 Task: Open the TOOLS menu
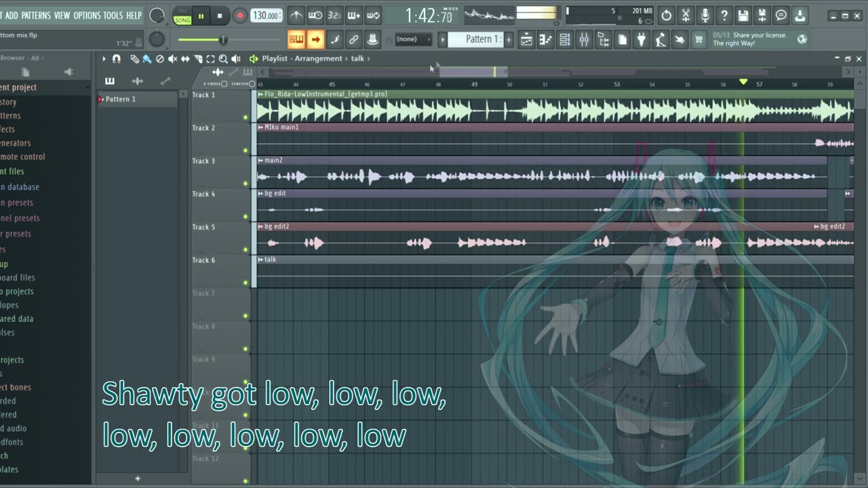[113, 15]
